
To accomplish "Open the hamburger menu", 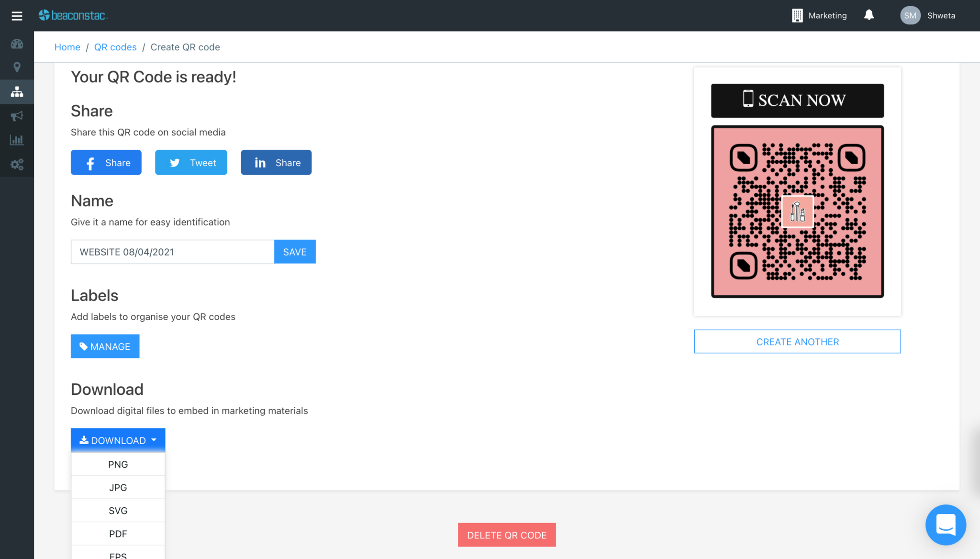I will (x=17, y=15).
